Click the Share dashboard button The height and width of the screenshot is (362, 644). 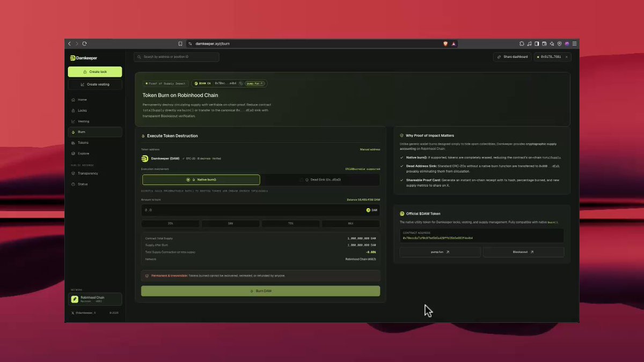(x=512, y=57)
